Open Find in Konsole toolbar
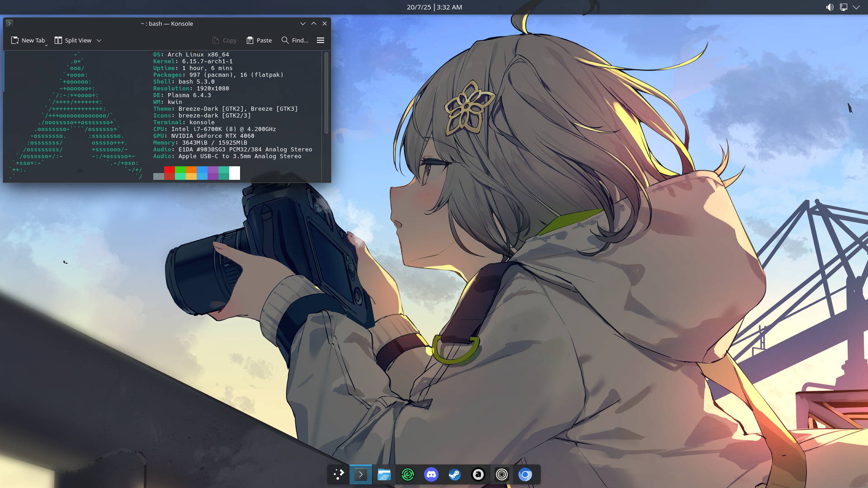 (295, 40)
